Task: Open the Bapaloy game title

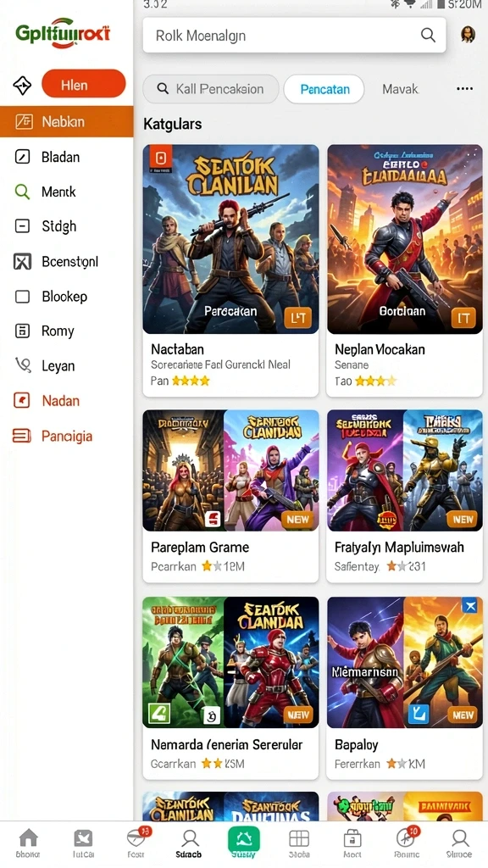Action: (x=357, y=745)
